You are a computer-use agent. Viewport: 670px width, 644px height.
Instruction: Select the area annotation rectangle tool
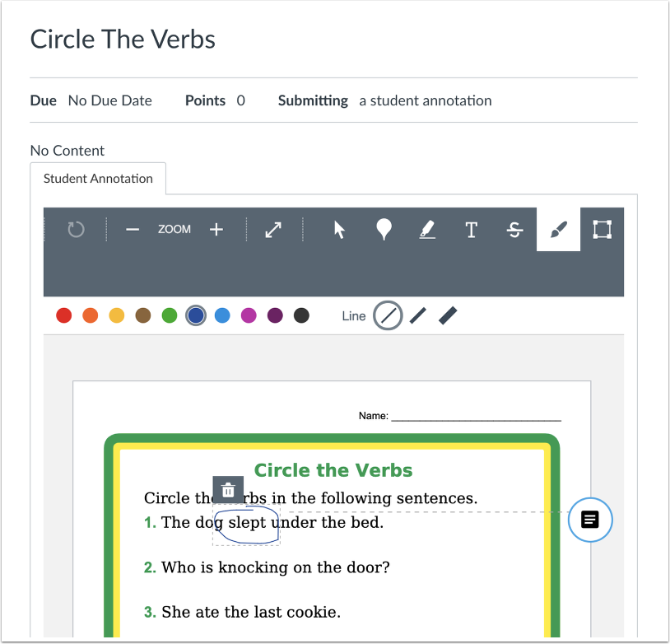[x=602, y=230]
